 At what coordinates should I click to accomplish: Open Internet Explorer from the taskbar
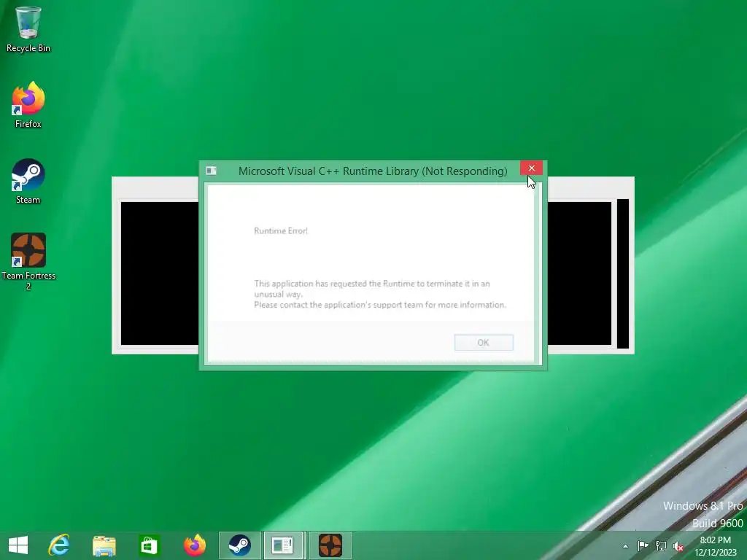(59, 545)
